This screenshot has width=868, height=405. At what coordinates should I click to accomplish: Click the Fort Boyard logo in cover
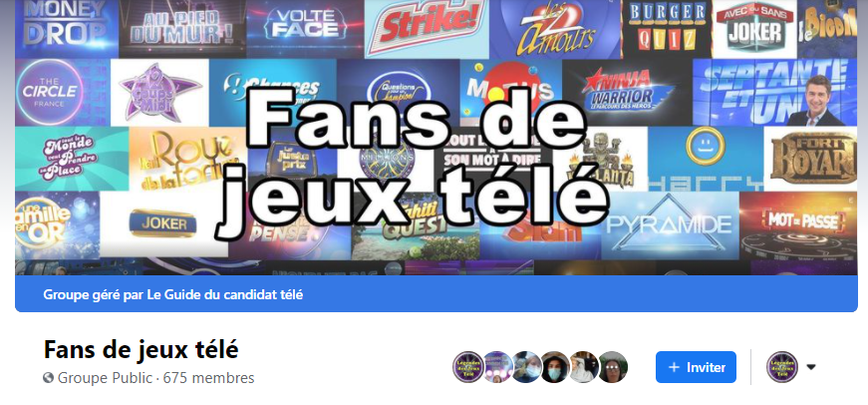810,159
